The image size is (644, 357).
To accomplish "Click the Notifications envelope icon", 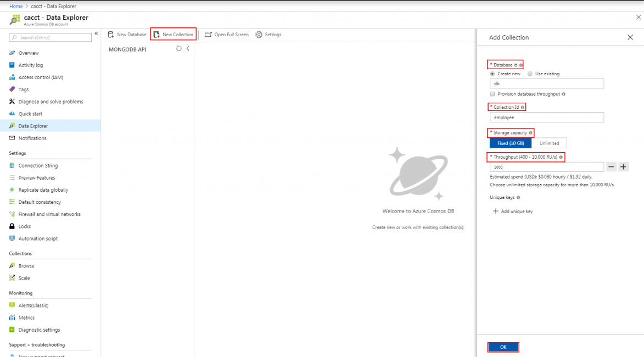I will coord(12,138).
